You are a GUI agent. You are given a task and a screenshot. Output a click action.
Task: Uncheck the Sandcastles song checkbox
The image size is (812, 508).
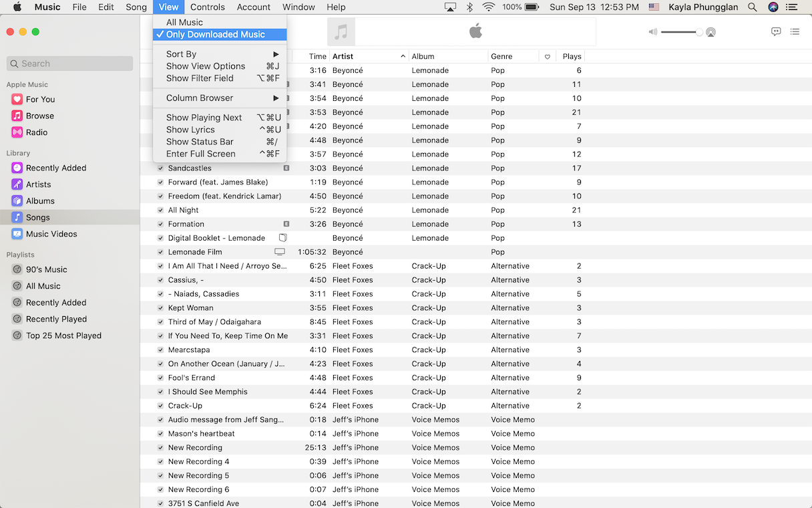click(160, 168)
